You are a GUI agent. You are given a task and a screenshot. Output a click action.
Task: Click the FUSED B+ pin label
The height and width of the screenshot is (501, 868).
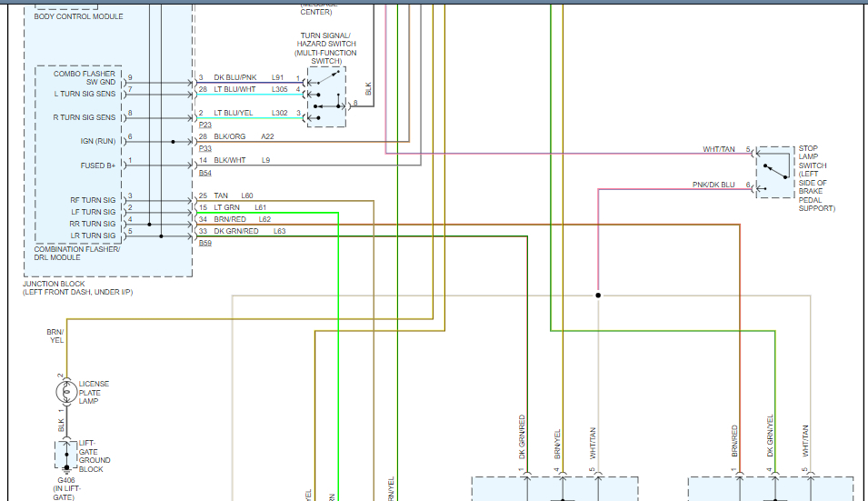pyautogui.click(x=97, y=165)
